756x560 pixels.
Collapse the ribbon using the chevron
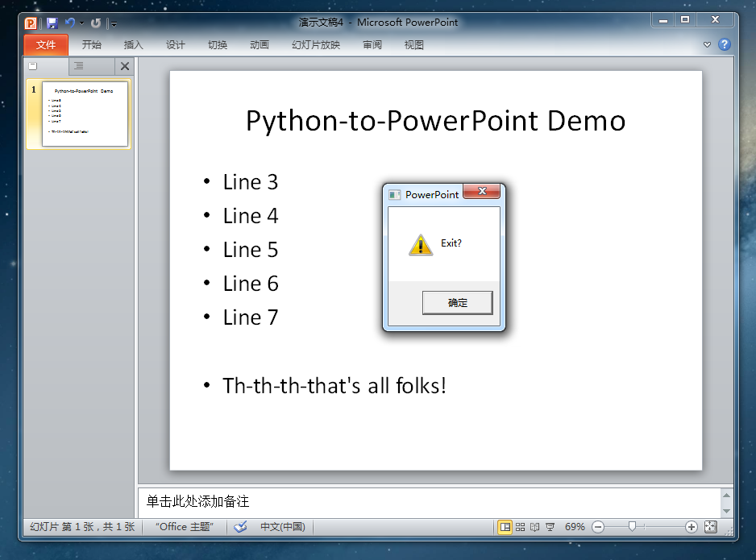(708, 45)
